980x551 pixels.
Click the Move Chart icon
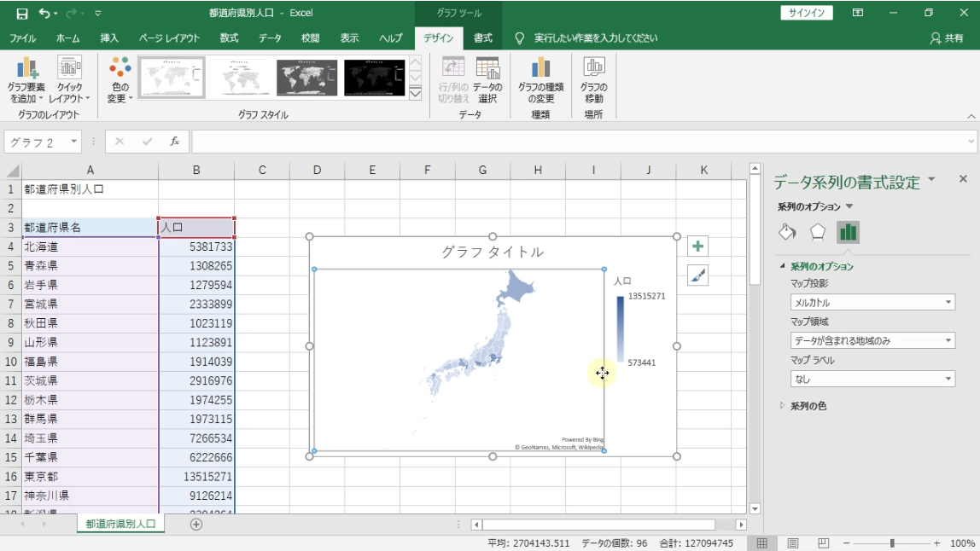(x=593, y=68)
